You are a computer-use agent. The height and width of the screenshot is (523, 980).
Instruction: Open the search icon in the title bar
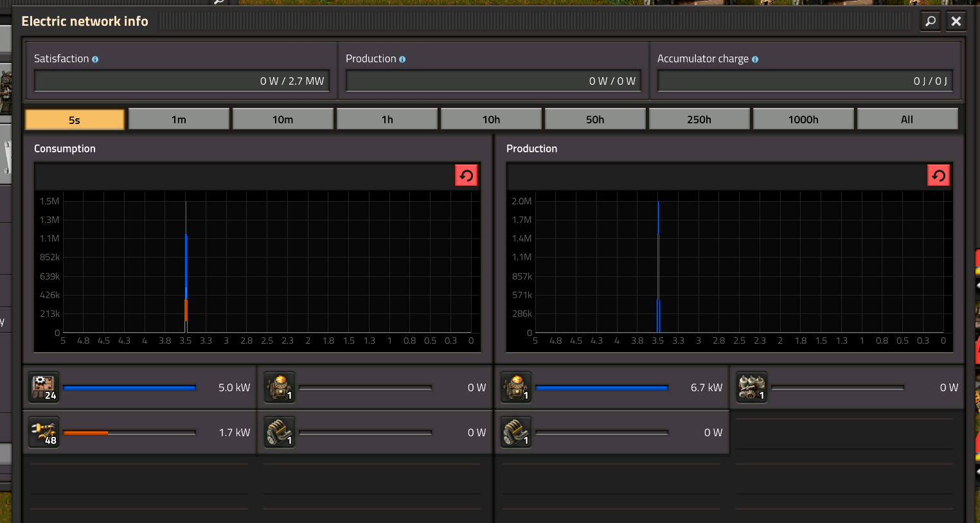[x=930, y=21]
